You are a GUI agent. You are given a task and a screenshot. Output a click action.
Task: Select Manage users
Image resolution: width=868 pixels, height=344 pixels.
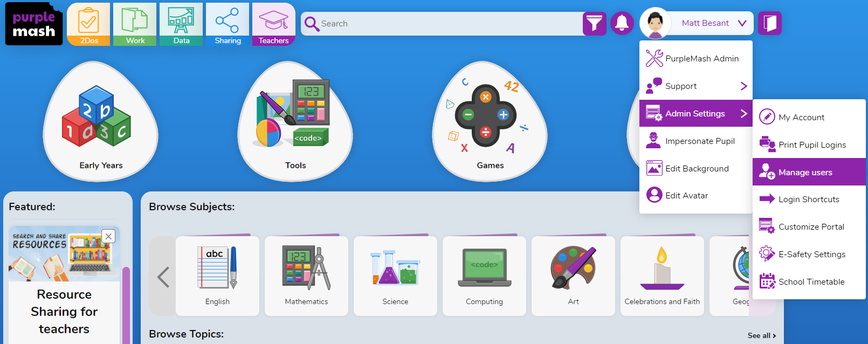(809, 172)
